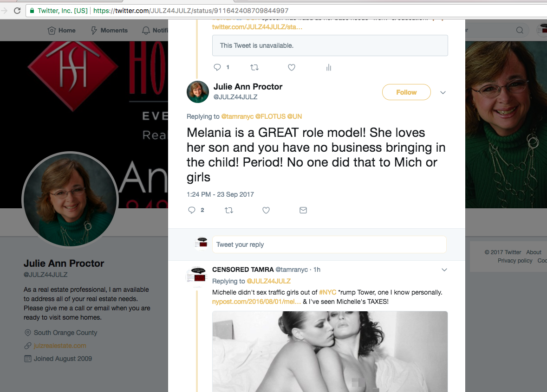Visit julzrealestate.com website link
547x392 pixels.
[60, 346]
